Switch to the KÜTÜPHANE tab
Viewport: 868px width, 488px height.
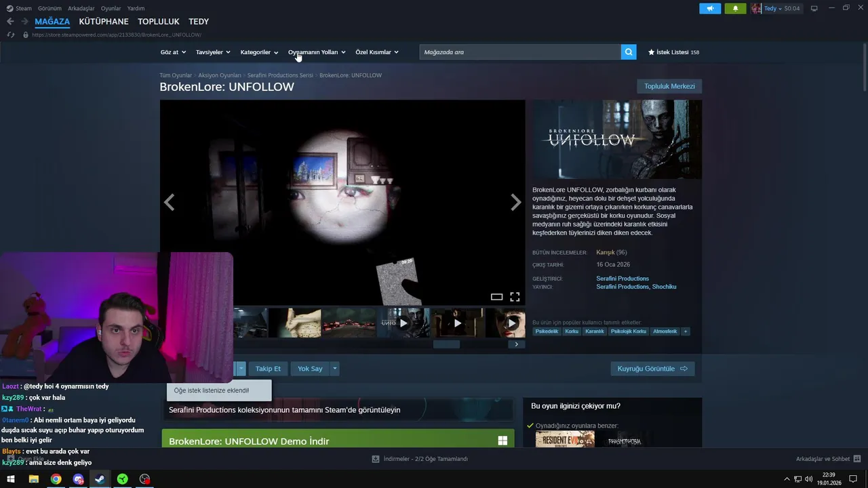[x=104, y=22]
